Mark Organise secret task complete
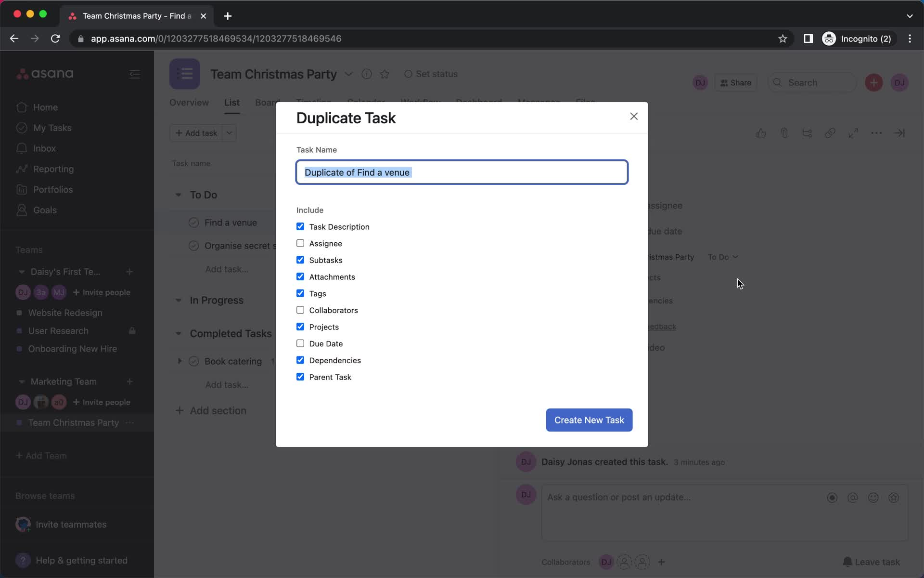This screenshot has height=578, width=924. click(193, 246)
